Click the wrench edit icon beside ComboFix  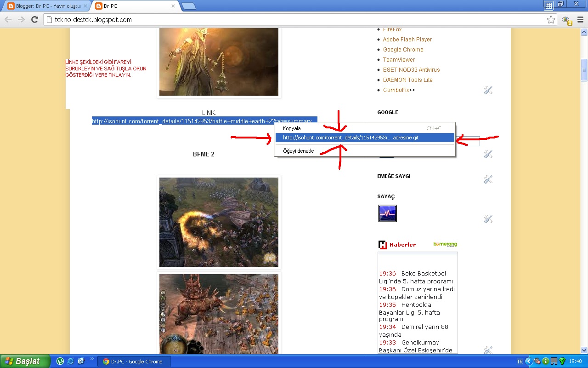tap(488, 90)
